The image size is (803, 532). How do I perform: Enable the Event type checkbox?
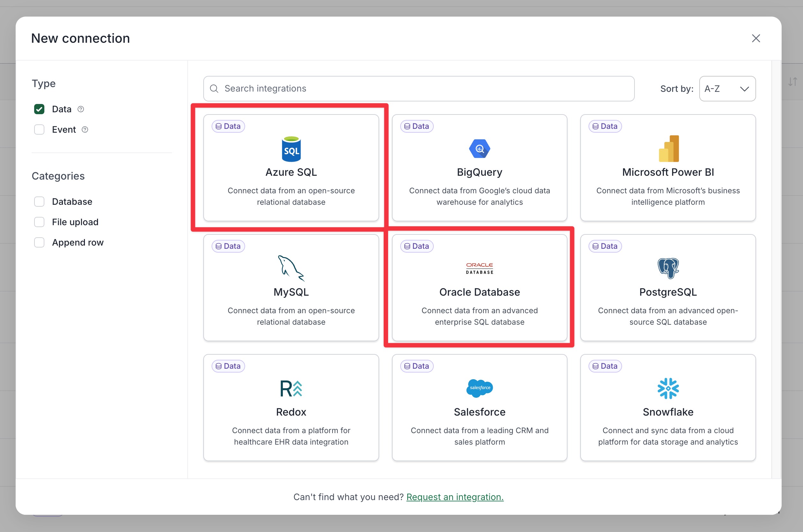[x=39, y=129]
